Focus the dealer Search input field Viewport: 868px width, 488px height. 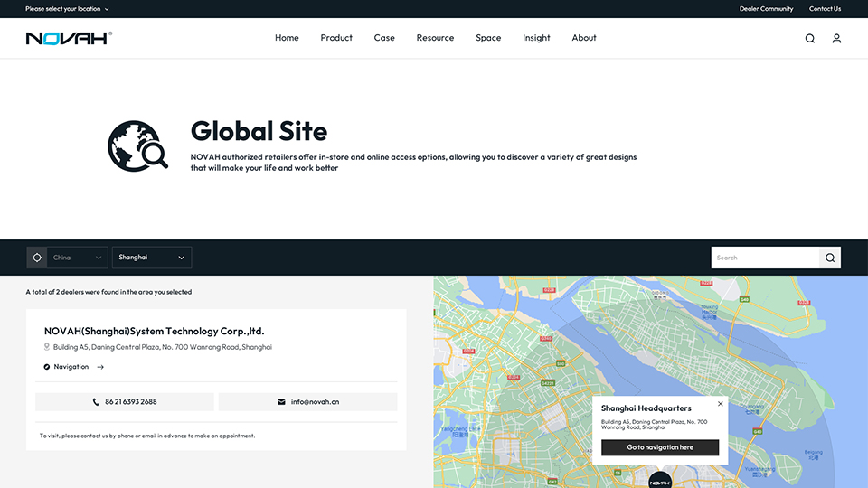point(765,258)
